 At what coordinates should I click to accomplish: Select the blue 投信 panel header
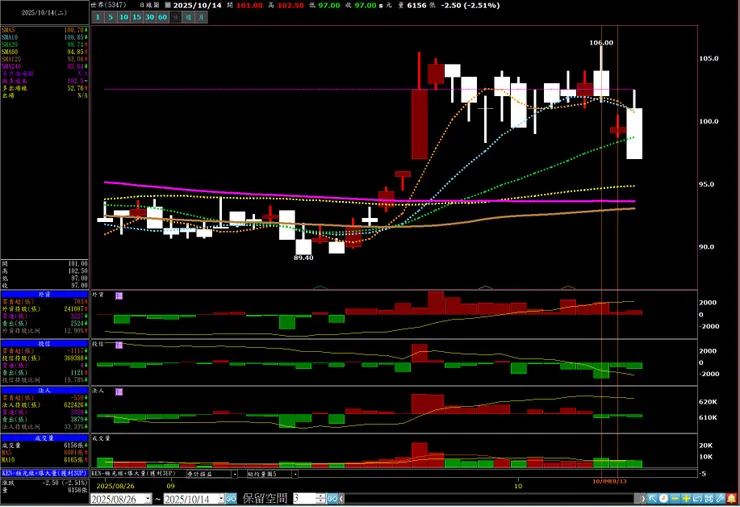(44, 344)
